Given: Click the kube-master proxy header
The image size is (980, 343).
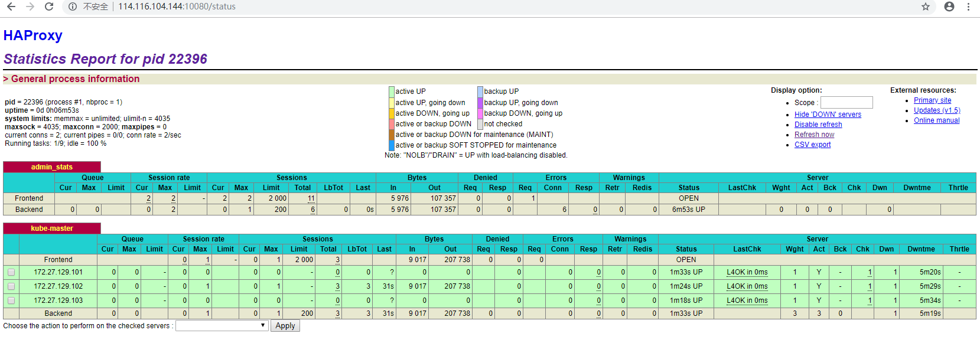Looking at the screenshot, I should click(52, 228).
